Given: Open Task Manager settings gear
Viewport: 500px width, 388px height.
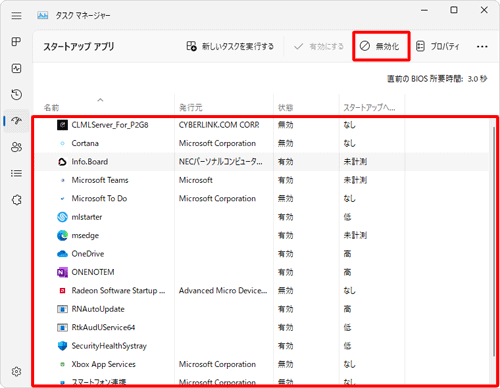Looking at the screenshot, I should 16,371.
